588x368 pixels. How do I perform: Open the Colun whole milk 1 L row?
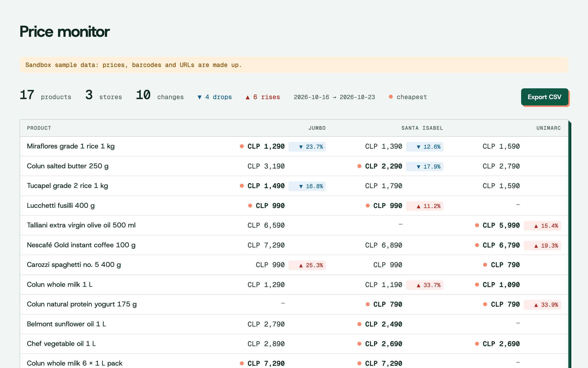[x=294, y=285]
